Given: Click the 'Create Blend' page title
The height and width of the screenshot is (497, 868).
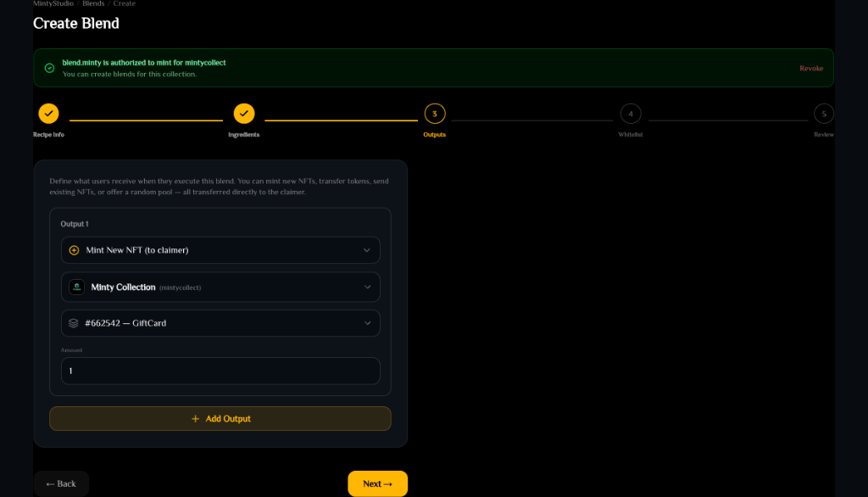Looking at the screenshot, I should pos(75,23).
